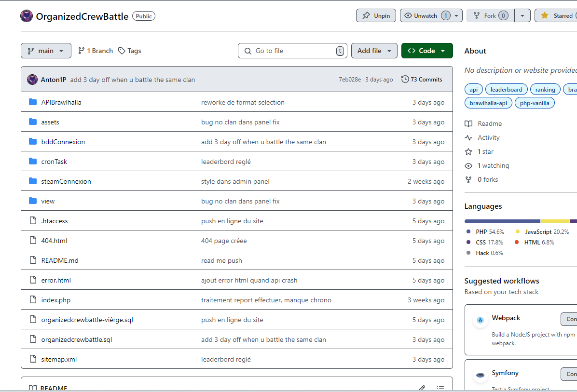Click the organizedcrewbattle.sql file icon
Screen dimensions: 577x392
33,339
